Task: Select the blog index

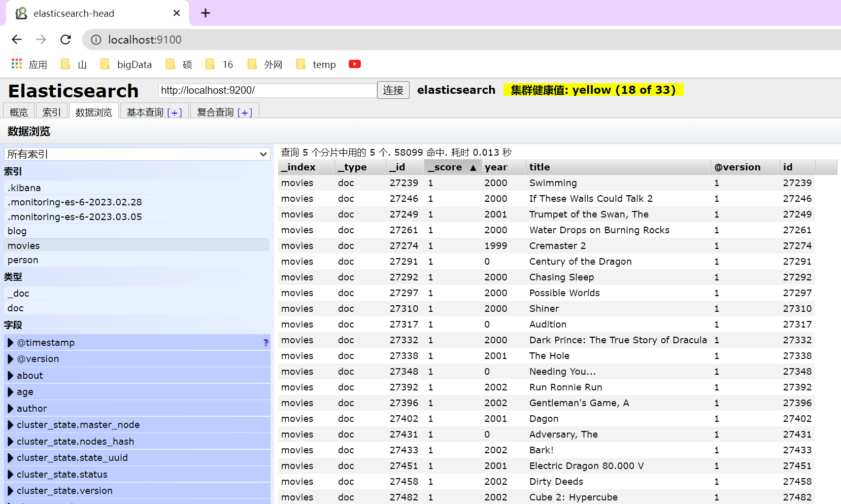Action: (137, 231)
